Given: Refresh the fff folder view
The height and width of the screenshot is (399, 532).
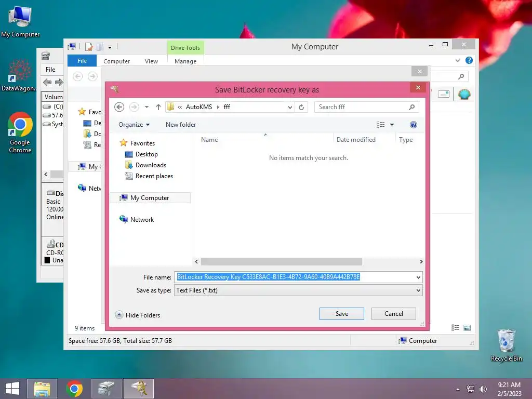Looking at the screenshot, I should (301, 107).
